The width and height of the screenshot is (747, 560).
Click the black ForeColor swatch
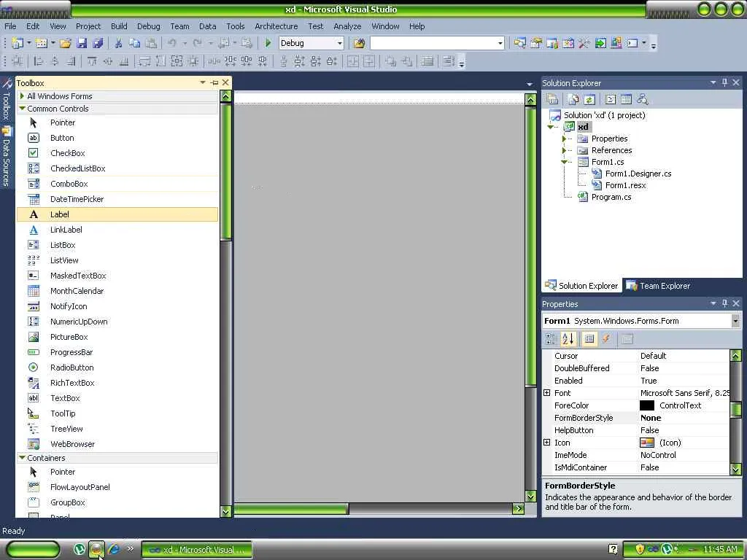(x=646, y=405)
